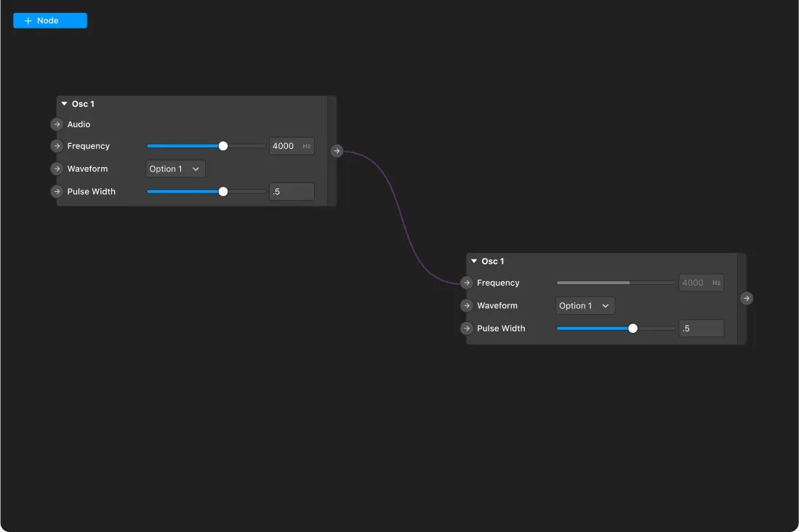Click Frequency slider handle in first node
This screenshot has width=799, height=532.
222,146
